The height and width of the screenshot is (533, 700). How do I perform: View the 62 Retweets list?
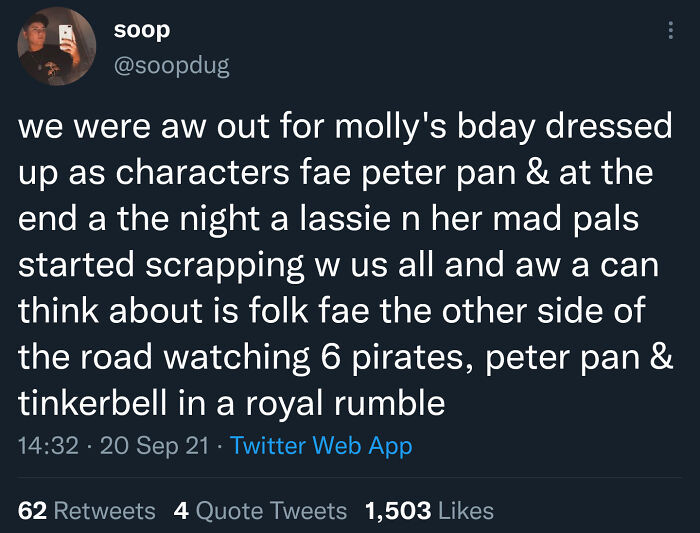(x=87, y=511)
